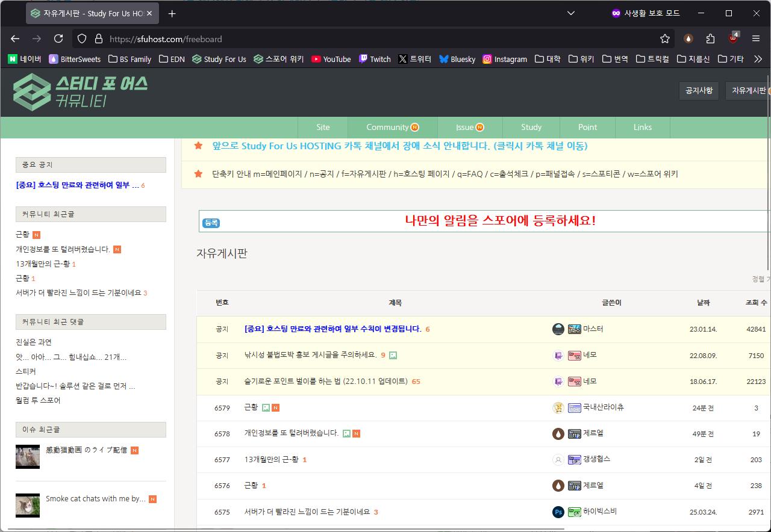
Task: Click the 공지사항 button
Action: pyautogui.click(x=699, y=90)
